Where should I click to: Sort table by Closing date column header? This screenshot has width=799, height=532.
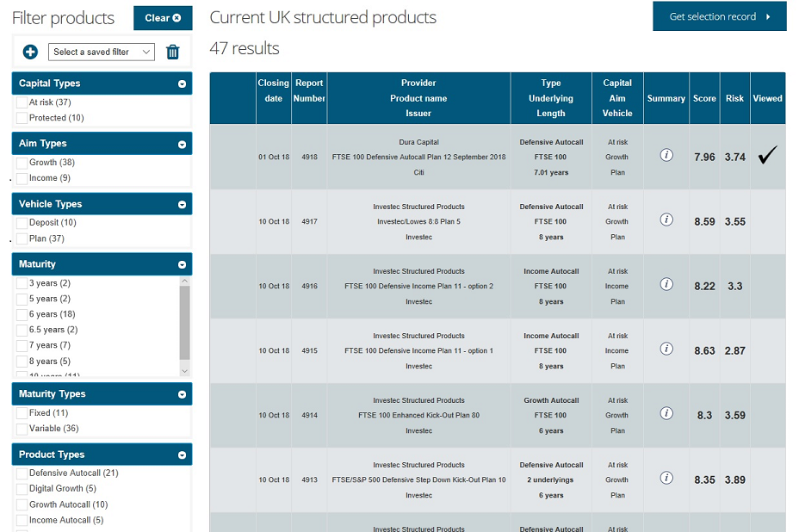[273, 90]
